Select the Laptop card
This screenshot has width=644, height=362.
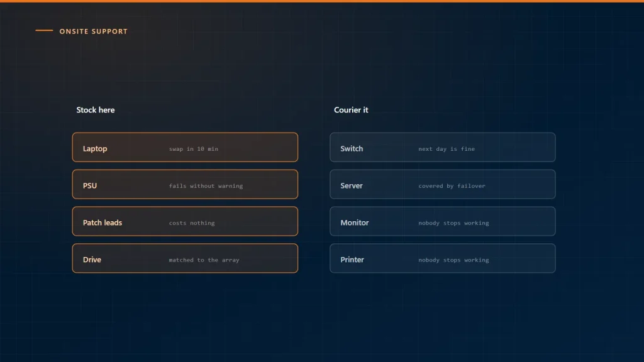pos(185,147)
